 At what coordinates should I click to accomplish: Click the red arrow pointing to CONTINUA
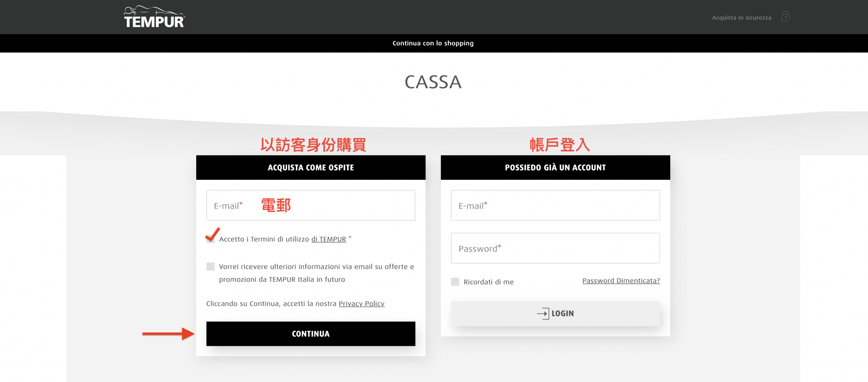click(x=168, y=334)
